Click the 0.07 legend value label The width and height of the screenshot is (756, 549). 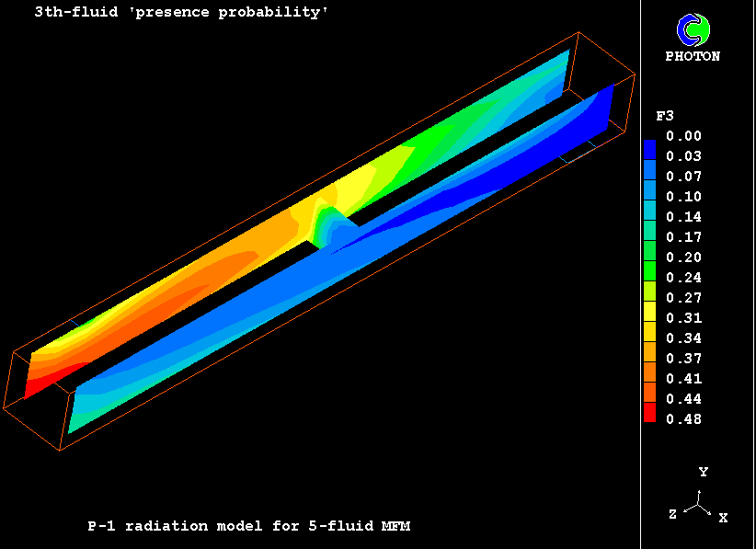point(683,177)
